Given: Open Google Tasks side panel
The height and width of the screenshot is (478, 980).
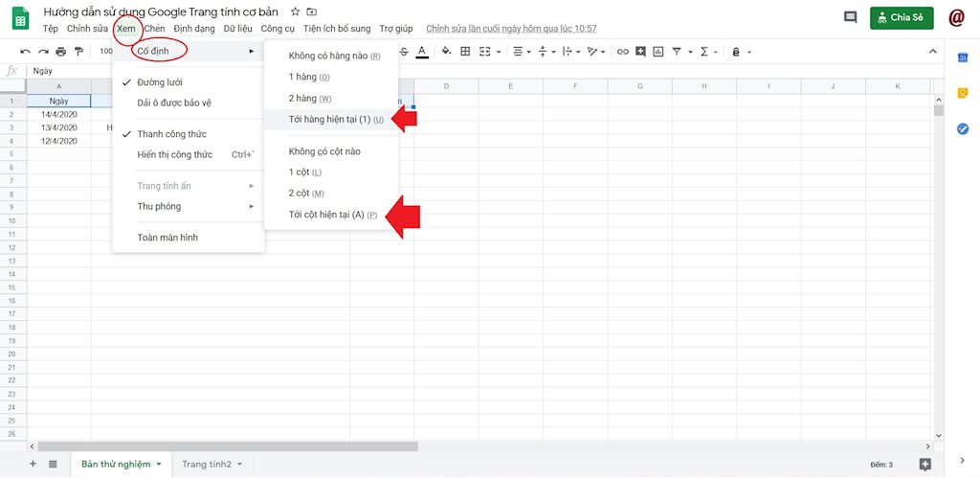Looking at the screenshot, I should [x=963, y=128].
